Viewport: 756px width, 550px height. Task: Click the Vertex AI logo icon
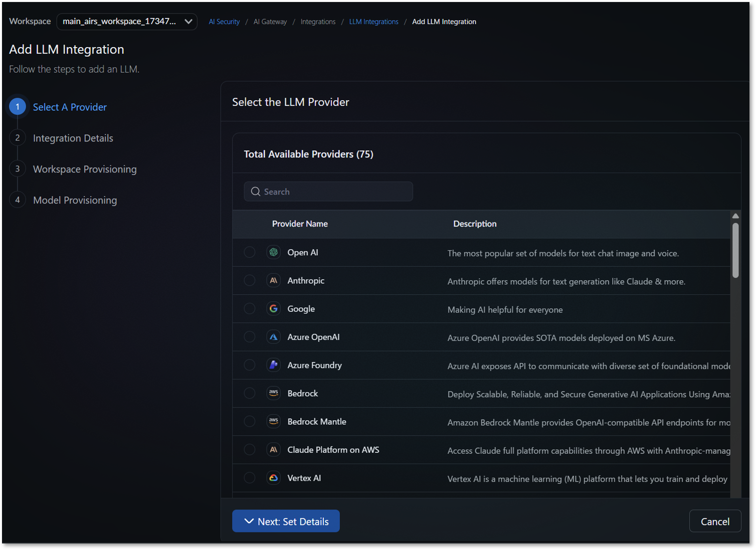(x=273, y=478)
